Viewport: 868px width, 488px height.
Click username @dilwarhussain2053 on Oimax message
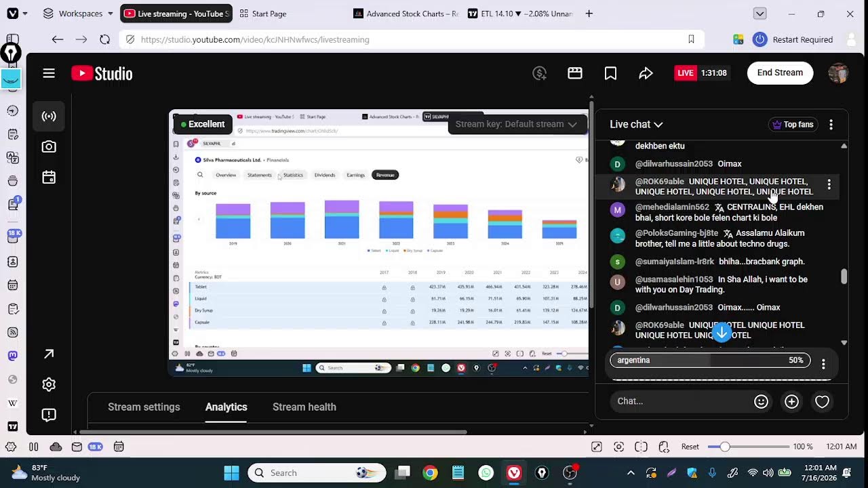tap(673, 164)
